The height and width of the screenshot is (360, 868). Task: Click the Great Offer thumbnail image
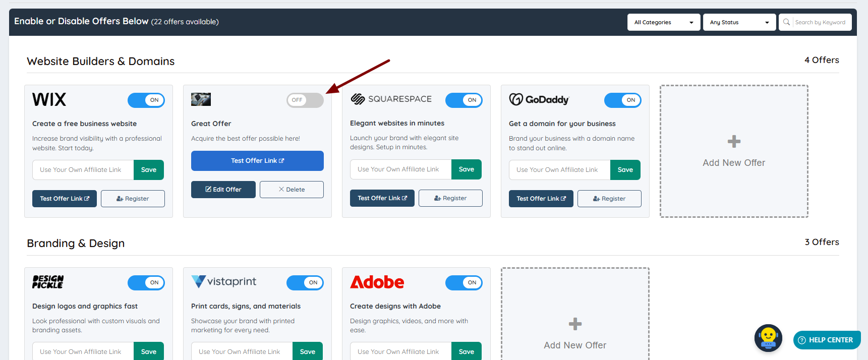201,99
